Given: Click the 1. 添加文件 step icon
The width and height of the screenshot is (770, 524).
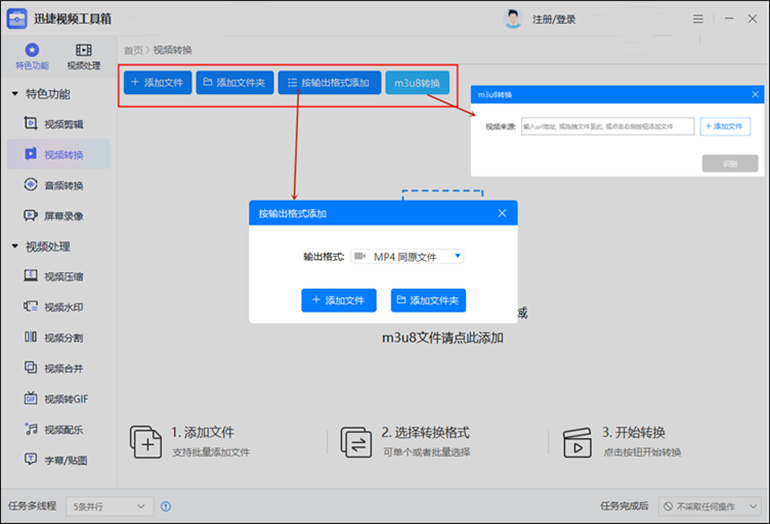Looking at the screenshot, I should (145, 442).
